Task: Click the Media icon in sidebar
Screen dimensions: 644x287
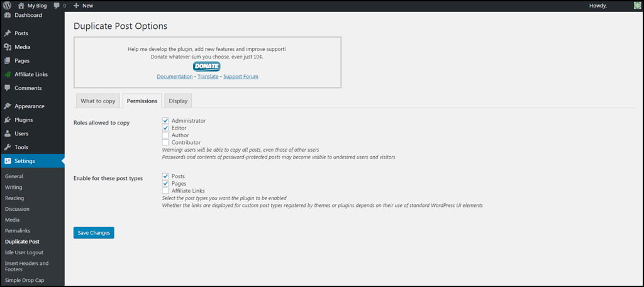Action: 8,47
